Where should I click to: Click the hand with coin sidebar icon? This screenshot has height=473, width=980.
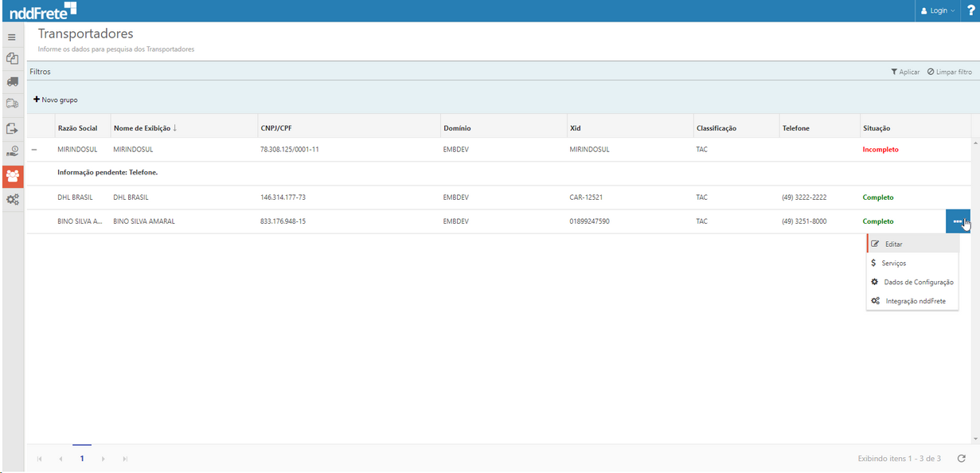(x=12, y=150)
